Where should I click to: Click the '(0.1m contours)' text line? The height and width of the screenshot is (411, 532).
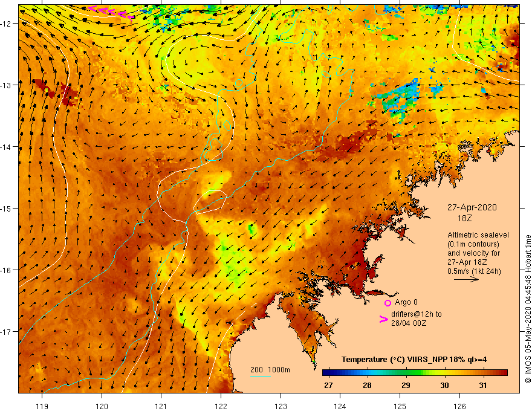click(473, 244)
